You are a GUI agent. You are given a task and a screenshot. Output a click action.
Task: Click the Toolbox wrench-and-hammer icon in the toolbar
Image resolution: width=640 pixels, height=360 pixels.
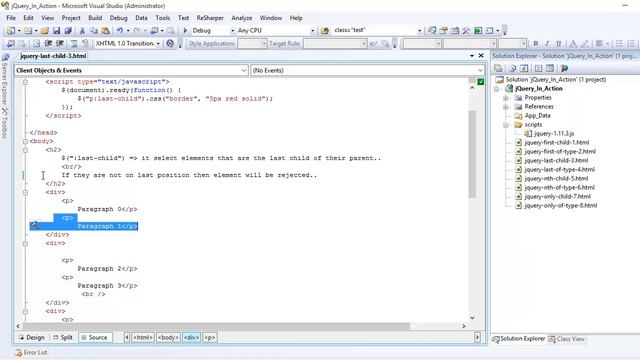[x=467, y=31]
